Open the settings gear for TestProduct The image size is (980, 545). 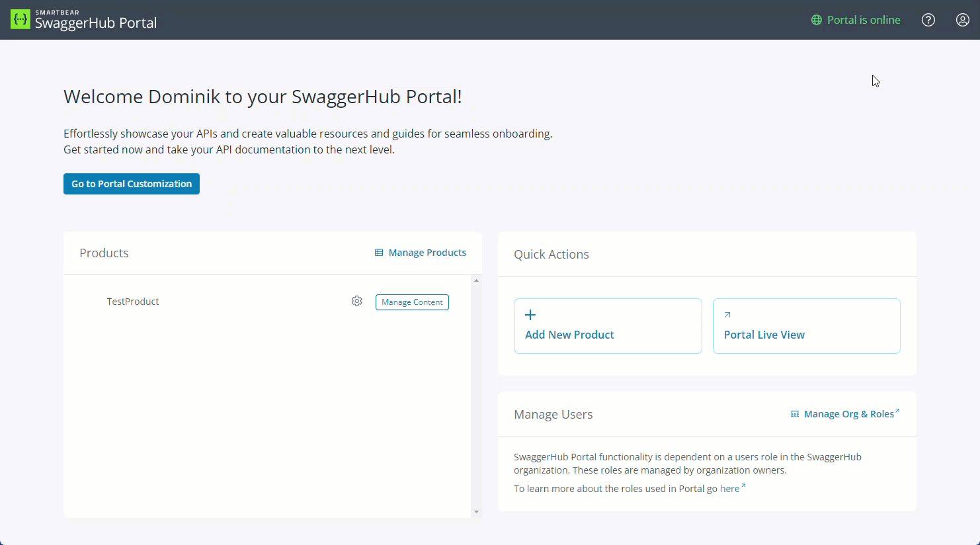click(356, 301)
